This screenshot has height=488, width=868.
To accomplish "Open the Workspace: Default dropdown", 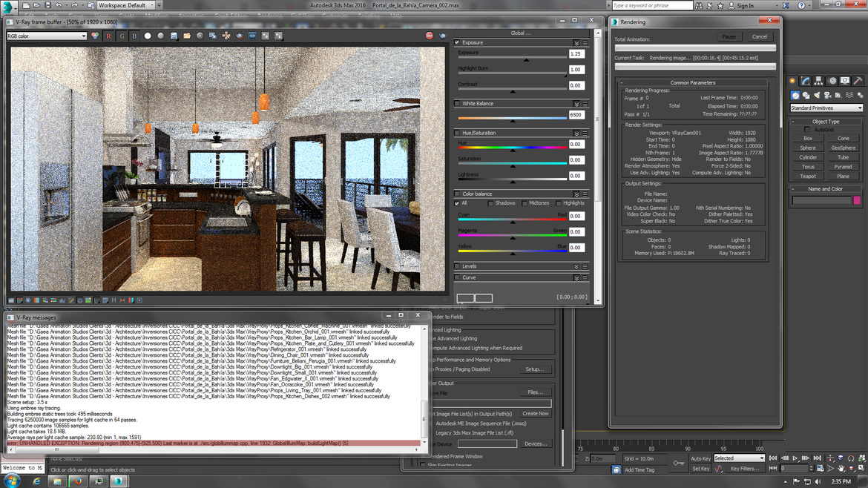I will pyautogui.click(x=126, y=5).
